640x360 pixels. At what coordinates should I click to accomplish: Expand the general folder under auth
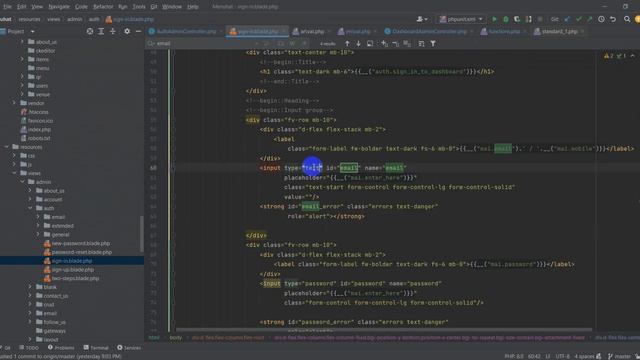coord(38,234)
